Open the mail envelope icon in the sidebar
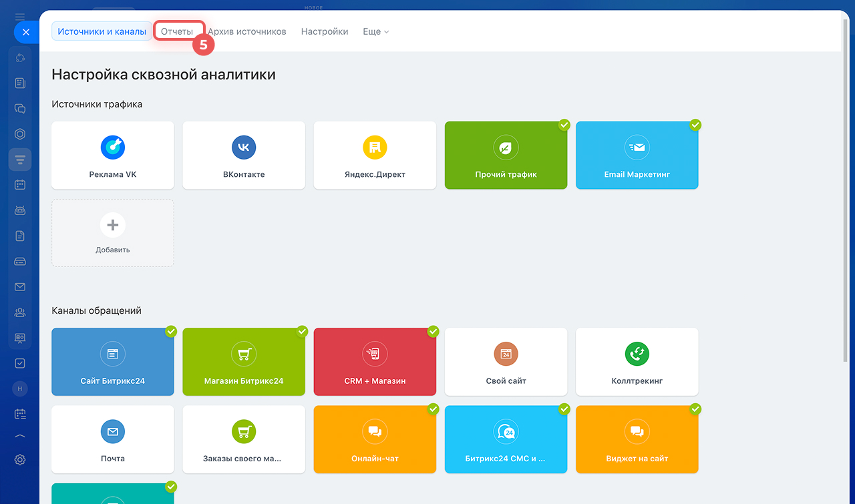Image resolution: width=855 pixels, height=504 pixels. (20, 286)
